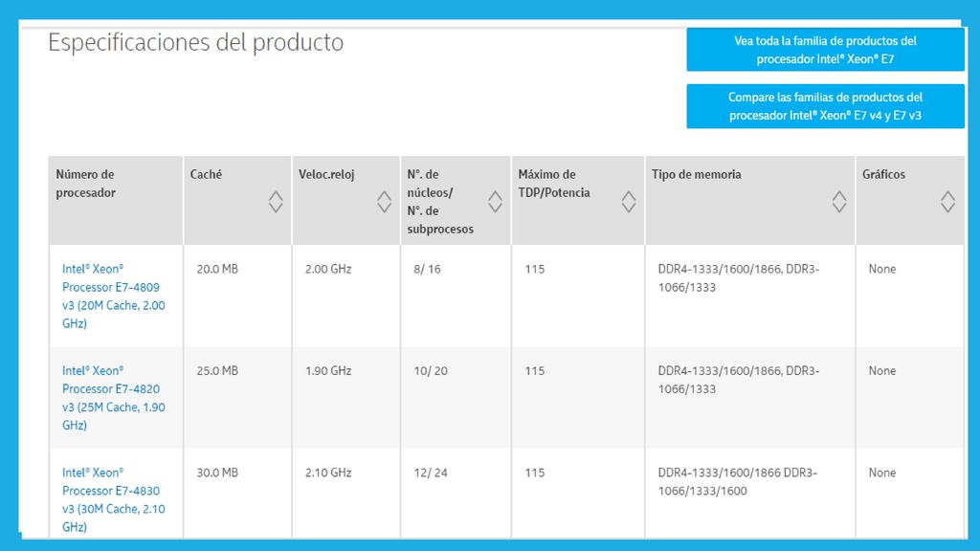980x551 pixels.
Task: Open Intel Xeon Processor E7-4820 v3 link
Action: pyautogui.click(x=114, y=398)
